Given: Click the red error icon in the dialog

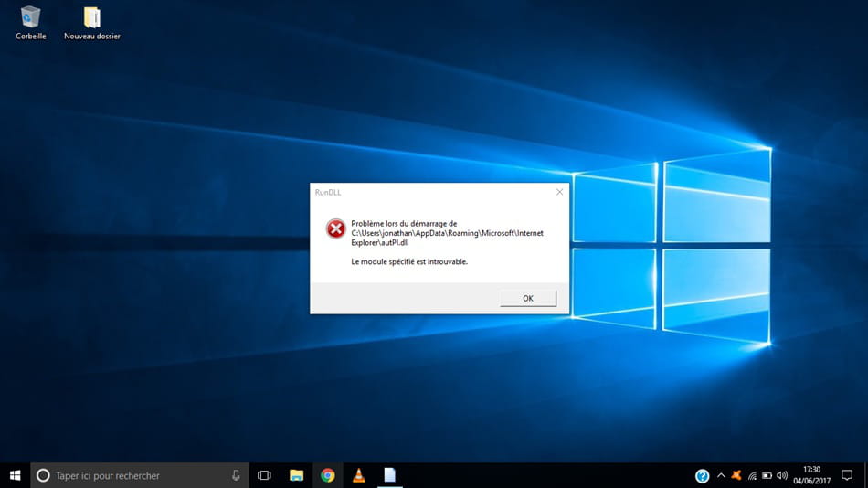Looking at the screenshot, I should (335, 228).
